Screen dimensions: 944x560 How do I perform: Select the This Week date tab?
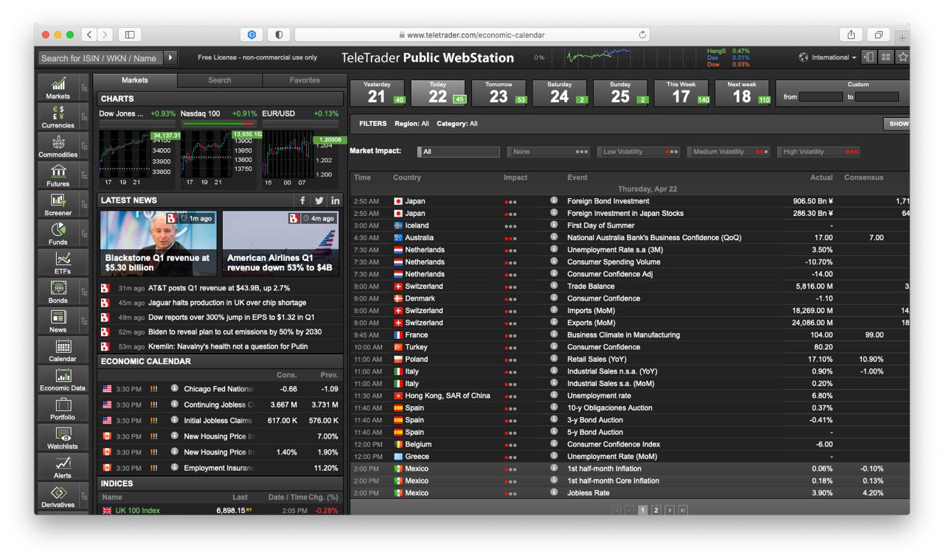click(x=682, y=93)
